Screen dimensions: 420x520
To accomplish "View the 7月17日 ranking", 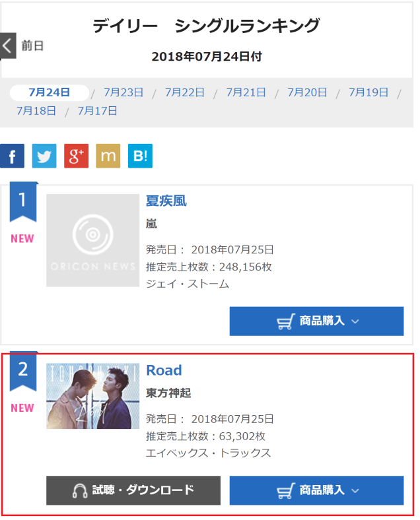I will [98, 111].
